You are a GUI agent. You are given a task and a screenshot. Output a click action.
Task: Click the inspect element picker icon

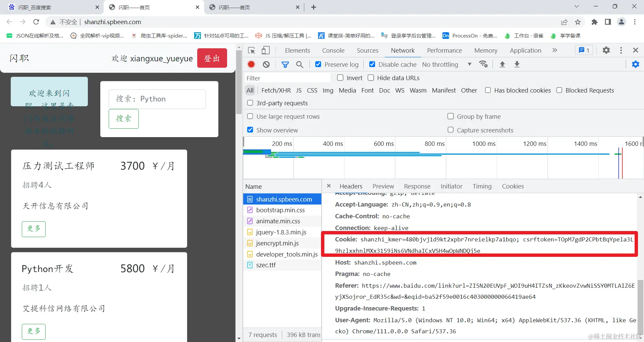coord(252,50)
